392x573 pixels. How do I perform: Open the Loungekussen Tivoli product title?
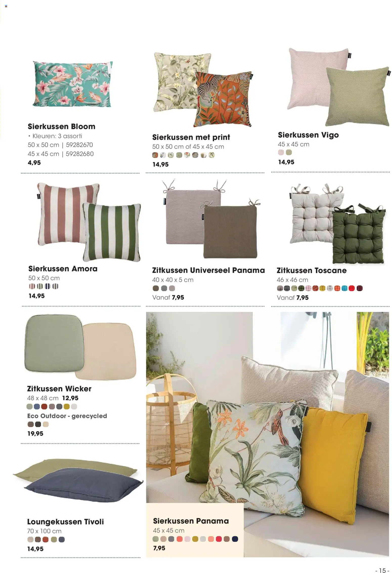point(66,522)
